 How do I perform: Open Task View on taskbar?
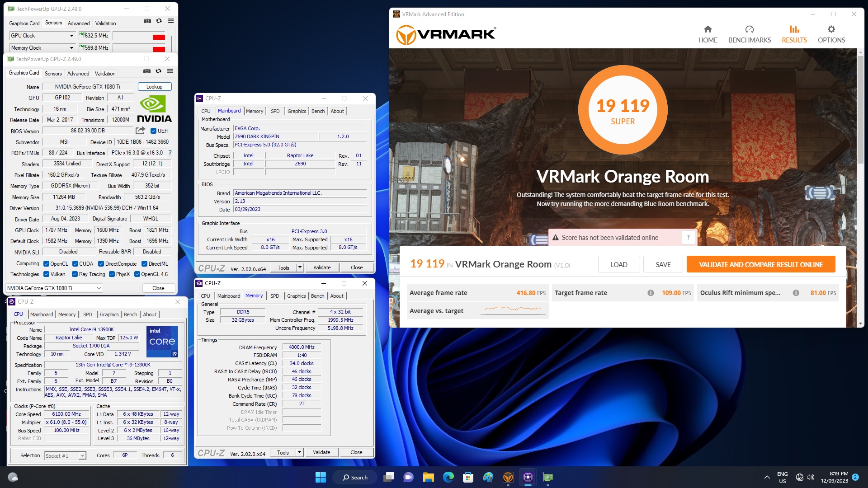point(389,477)
